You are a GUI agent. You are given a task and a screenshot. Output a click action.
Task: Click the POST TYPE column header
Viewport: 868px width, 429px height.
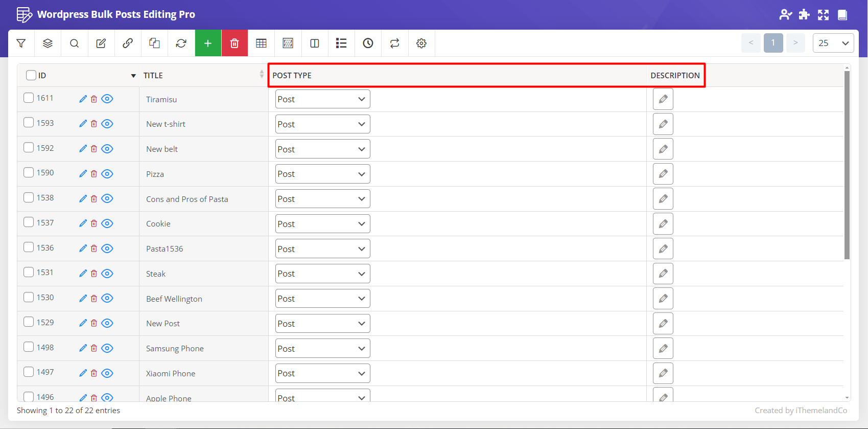[x=292, y=75]
